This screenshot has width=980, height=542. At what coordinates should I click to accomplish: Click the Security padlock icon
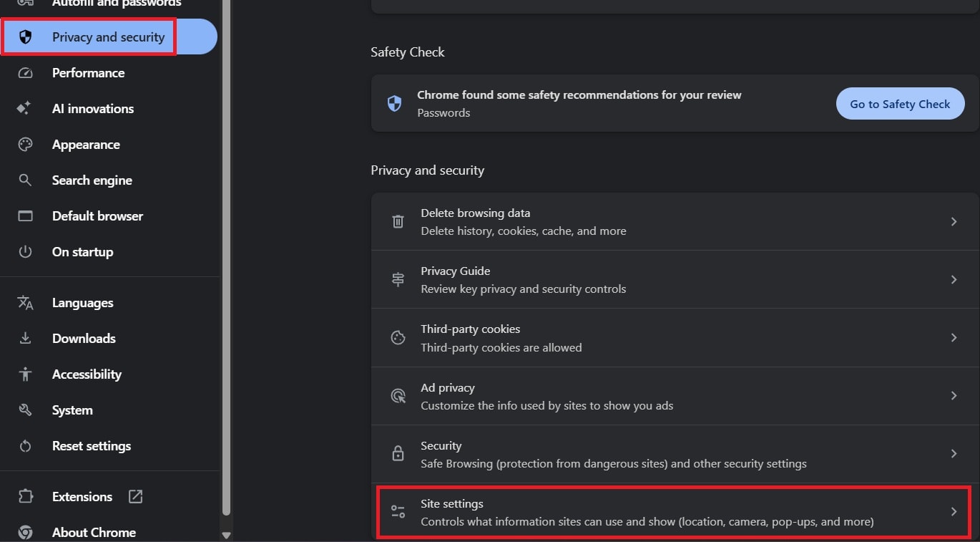point(398,454)
